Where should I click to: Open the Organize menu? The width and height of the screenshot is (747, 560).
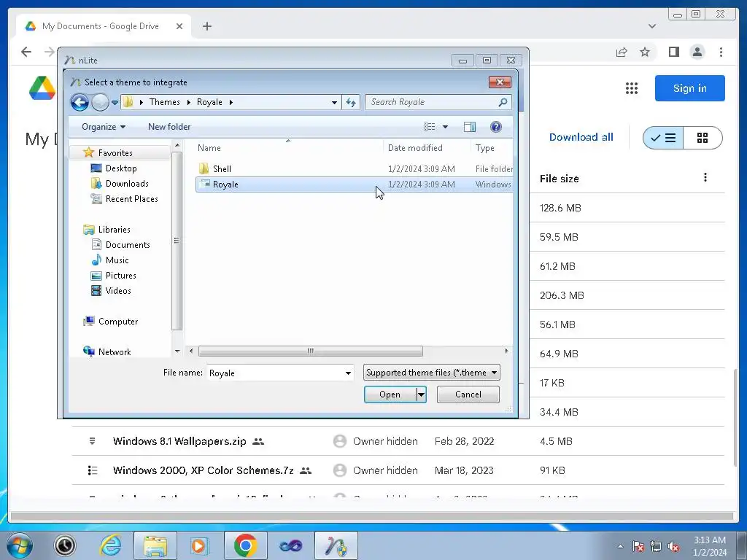click(104, 127)
